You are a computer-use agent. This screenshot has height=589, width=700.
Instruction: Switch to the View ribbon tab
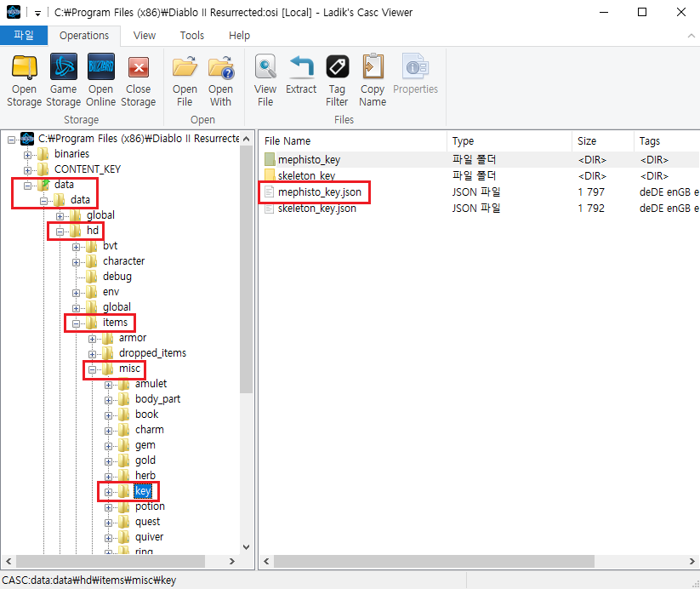[x=145, y=36]
